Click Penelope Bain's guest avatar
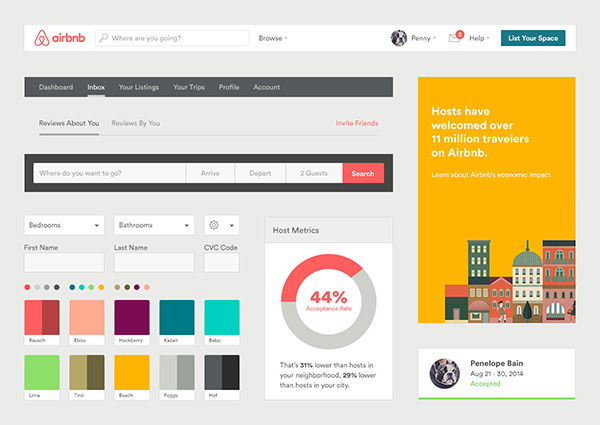Screen dimensions: 600x425 (x=443, y=373)
